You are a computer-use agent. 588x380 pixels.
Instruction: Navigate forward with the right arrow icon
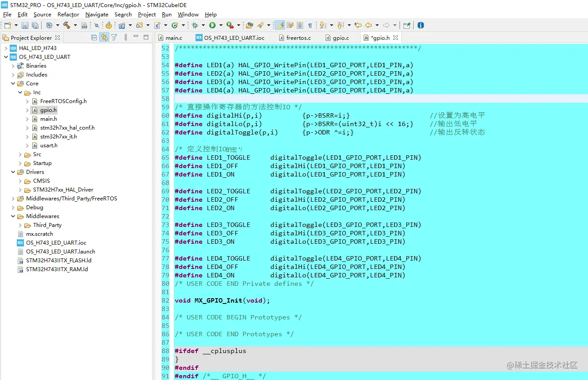point(386,25)
